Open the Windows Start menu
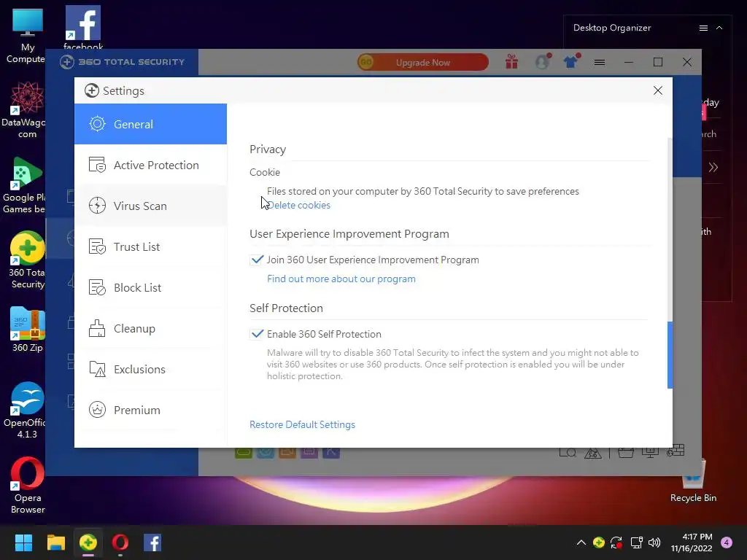The width and height of the screenshot is (747, 560). coord(23,542)
